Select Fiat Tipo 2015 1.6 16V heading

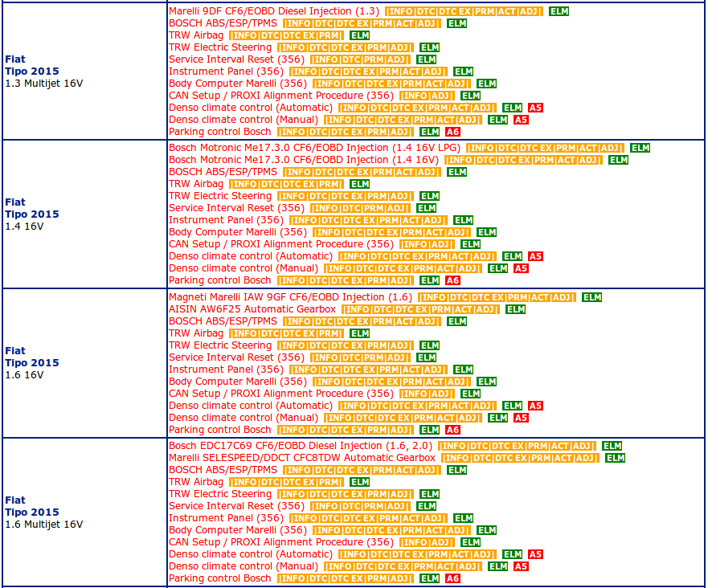click(x=31, y=363)
